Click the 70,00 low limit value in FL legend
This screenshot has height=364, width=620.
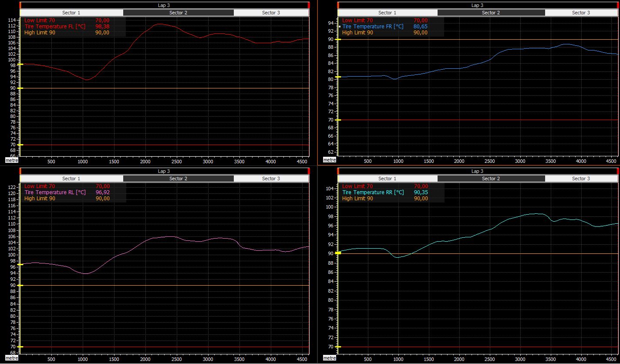tap(102, 20)
